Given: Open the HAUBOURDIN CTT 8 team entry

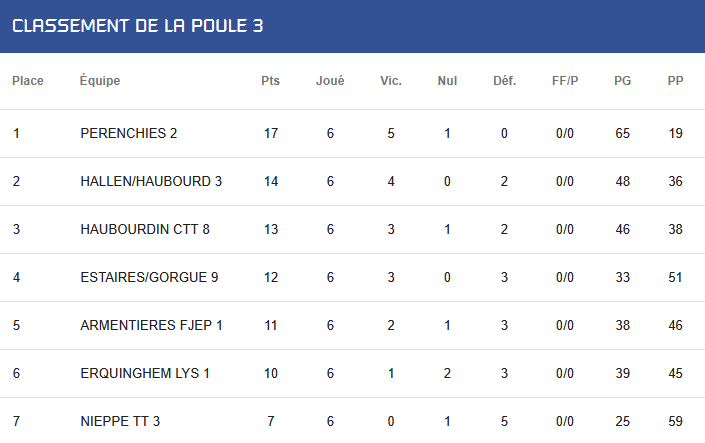Looking at the screenshot, I should pyautogui.click(x=145, y=229).
